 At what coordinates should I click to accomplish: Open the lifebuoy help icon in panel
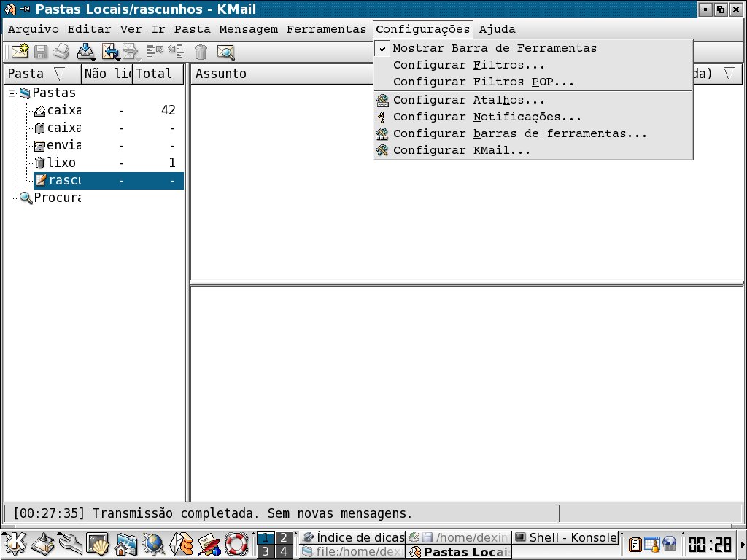point(236,544)
